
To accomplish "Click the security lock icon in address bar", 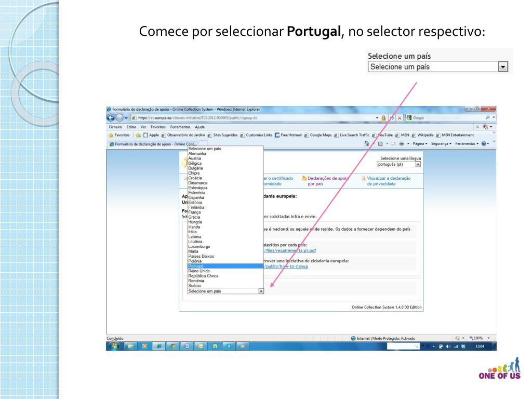I will (383, 118).
